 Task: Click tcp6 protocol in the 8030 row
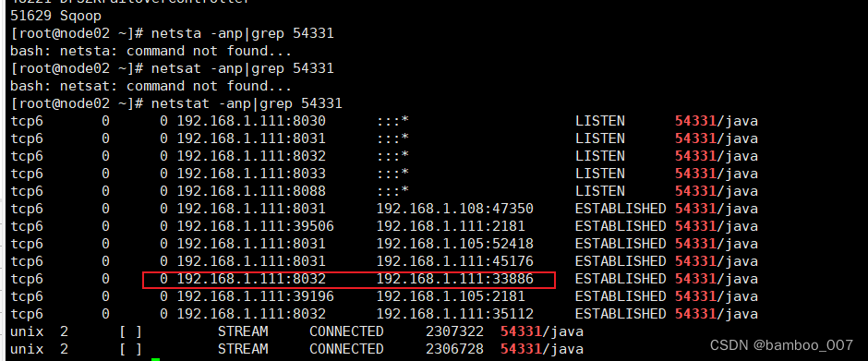27,121
